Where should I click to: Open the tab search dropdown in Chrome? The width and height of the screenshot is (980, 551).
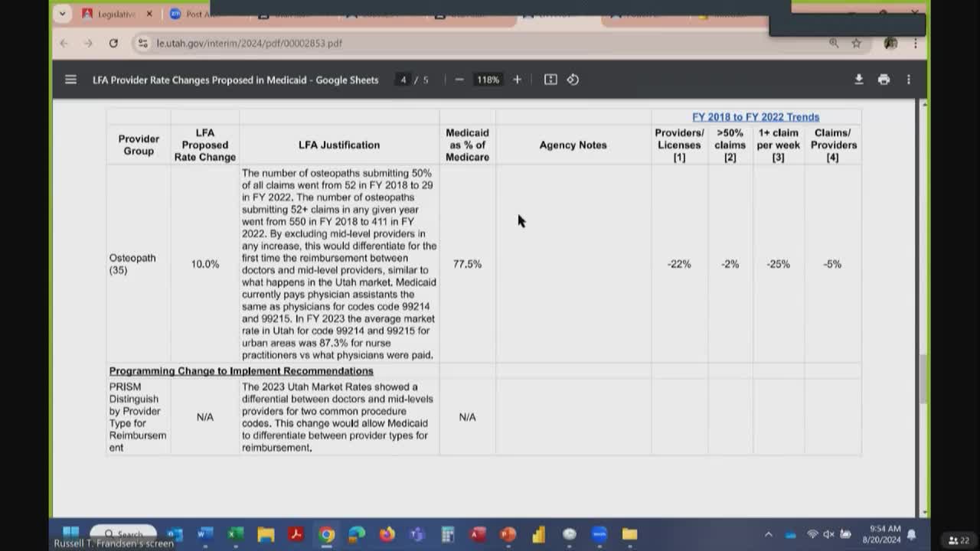click(x=62, y=14)
